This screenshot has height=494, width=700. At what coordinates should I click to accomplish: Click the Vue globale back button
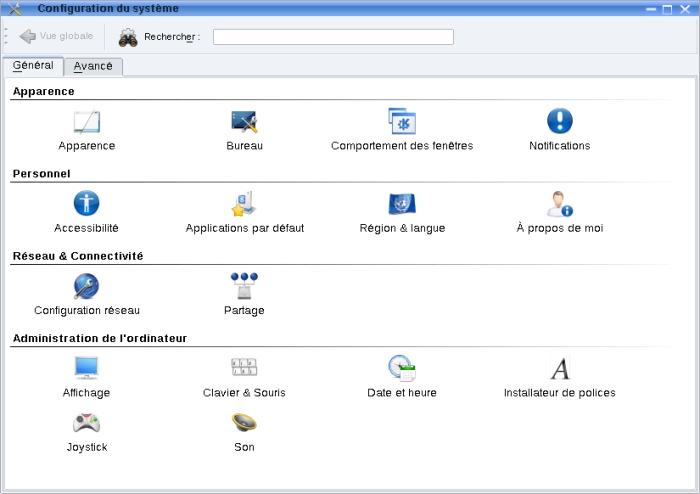tap(56, 36)
